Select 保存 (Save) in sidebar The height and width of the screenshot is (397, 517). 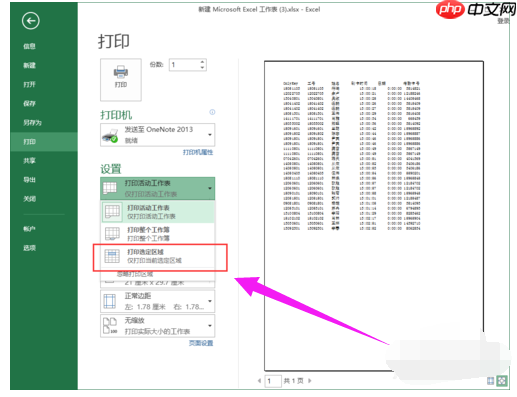[x=29, y=103]
